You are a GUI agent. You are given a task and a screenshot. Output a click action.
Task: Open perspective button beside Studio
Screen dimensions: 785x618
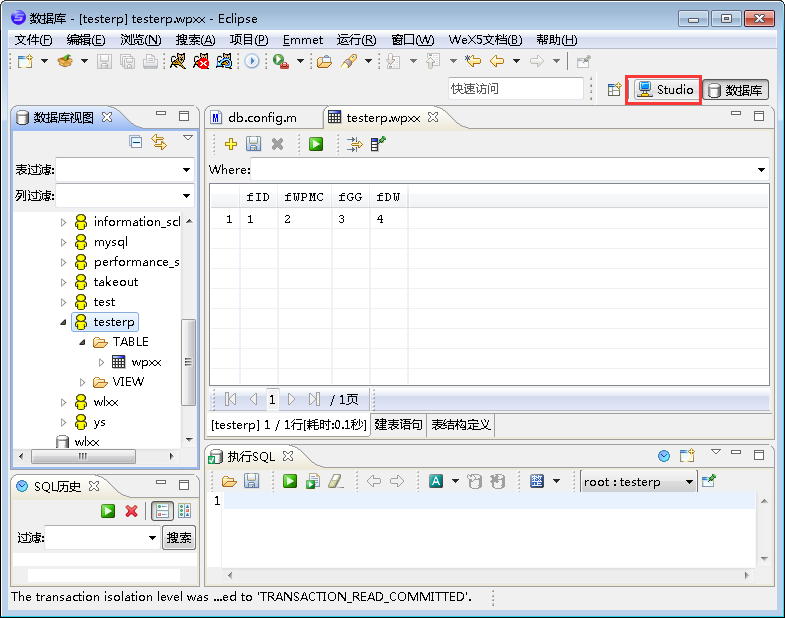[x=614, y=90]
